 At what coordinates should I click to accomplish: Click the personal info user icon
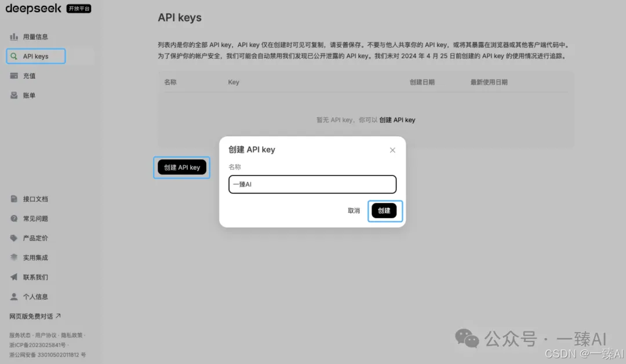14,297
